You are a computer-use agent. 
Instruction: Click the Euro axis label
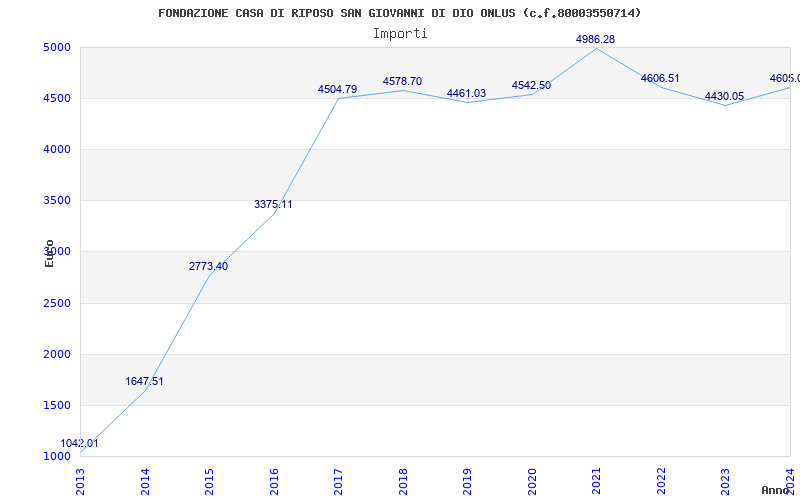(x=49, y=254)
